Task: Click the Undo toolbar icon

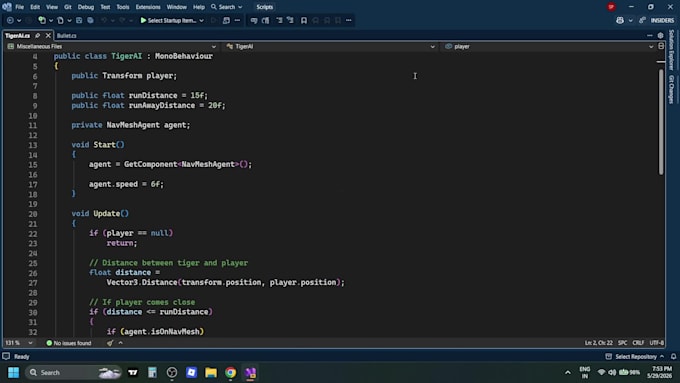Action: tap(104, 20)
